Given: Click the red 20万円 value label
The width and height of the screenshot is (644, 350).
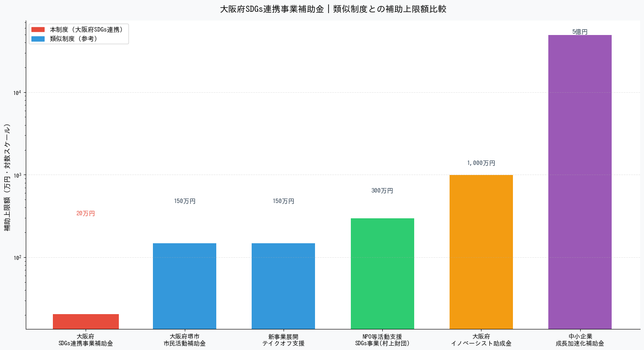Looking at the screenshot, I should tap(86, 213).
